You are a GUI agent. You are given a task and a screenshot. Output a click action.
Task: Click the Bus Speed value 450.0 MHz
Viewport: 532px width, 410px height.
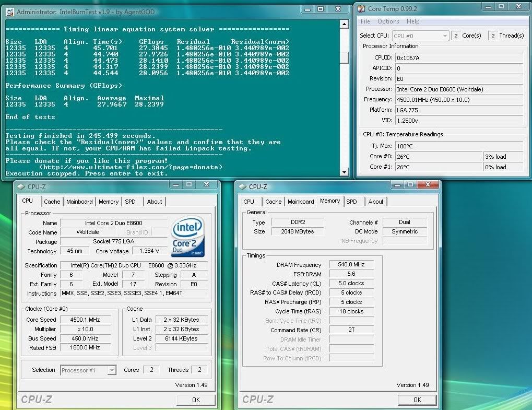pos(85,339)
